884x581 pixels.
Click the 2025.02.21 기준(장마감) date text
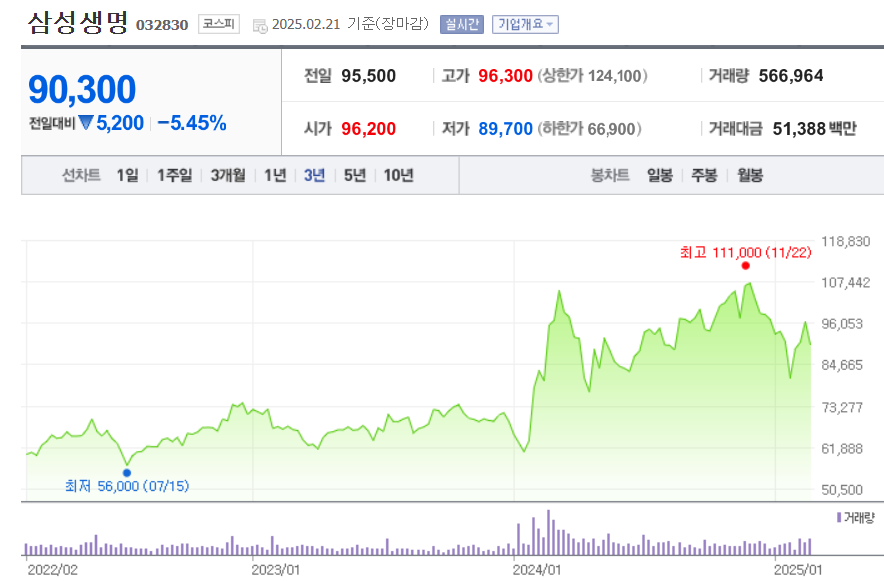[350, 24]
